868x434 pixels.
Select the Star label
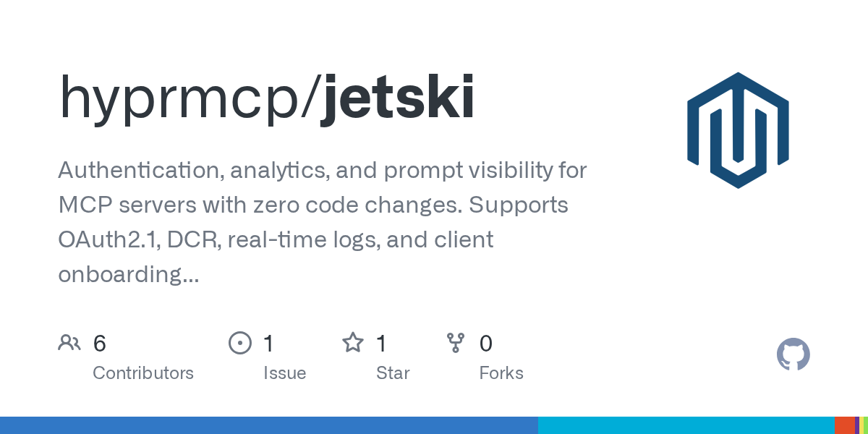coord(393,373)
